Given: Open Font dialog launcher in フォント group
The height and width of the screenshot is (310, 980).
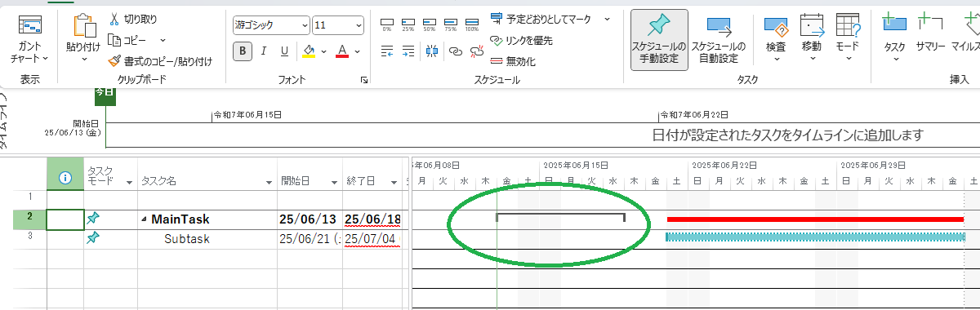Looking at the screenshot, I should point(364,80).
